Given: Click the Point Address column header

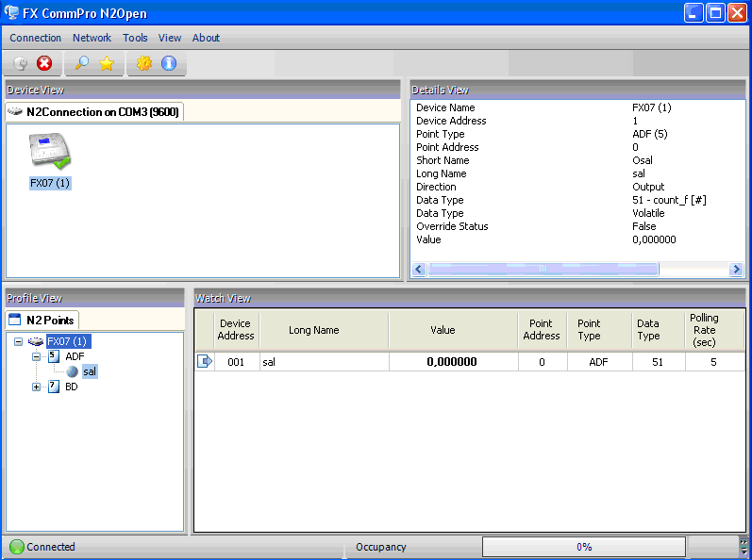Looking at the screenshot, I should [542, 330].
